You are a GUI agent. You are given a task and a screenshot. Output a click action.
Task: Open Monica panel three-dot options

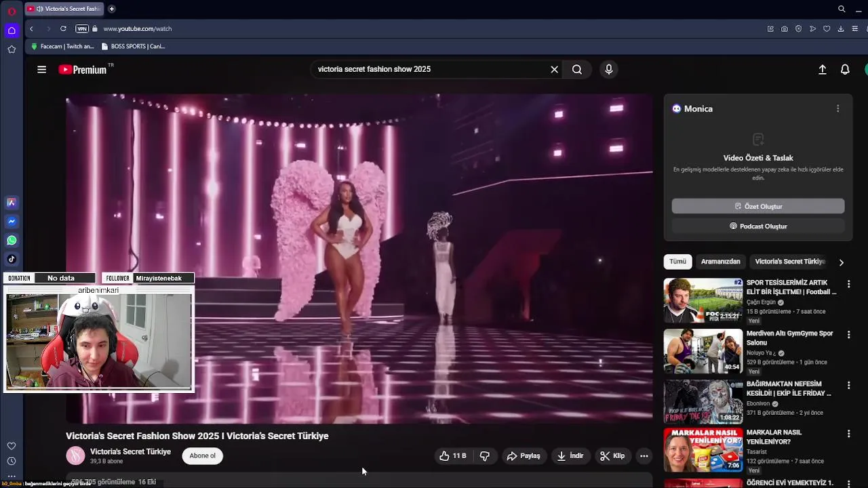837,108
